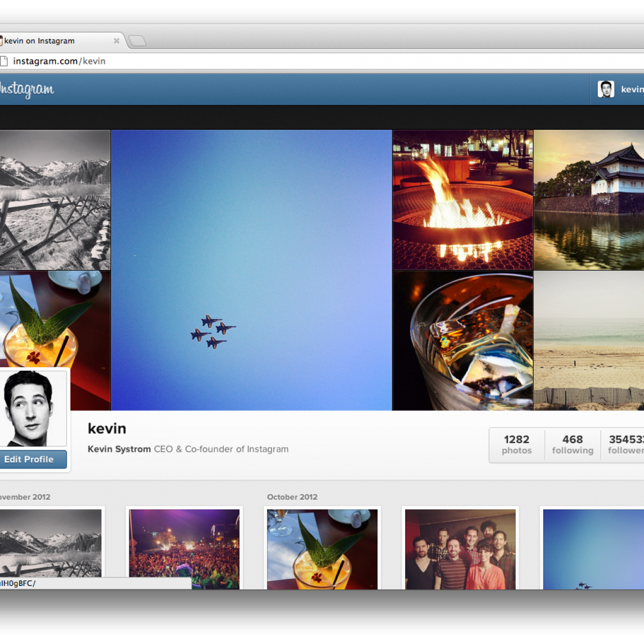Close the kevin on Instagram tab
644x644 pixels.
tap(116, 41)
